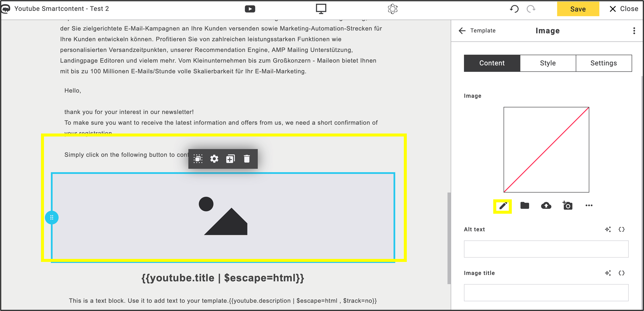Click the YouTube smartcontent icon in top bar
The height and width of the screenshot is (311, 644).
pyautogui.click(x=250, y=9)
